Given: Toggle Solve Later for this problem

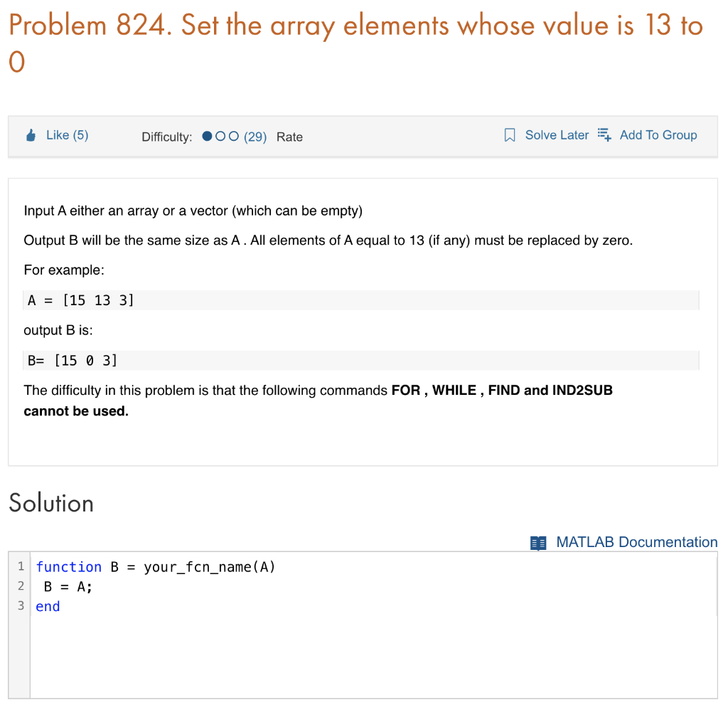Looking at the screenshot, I should pos(556,134).
